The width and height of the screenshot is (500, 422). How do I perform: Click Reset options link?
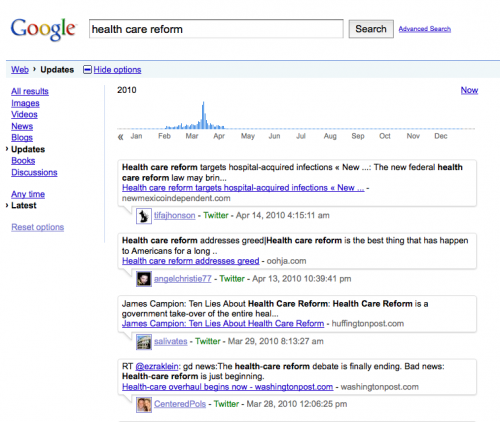[38, 227]
